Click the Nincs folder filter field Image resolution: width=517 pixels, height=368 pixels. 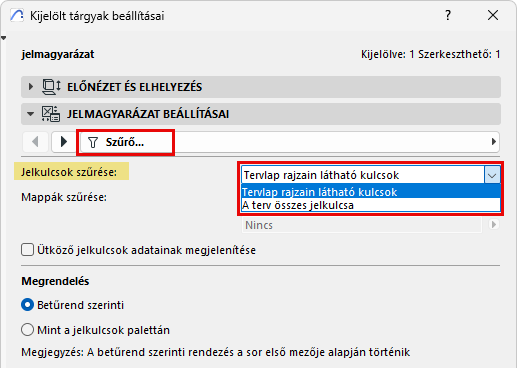click(x=362, y=225)
